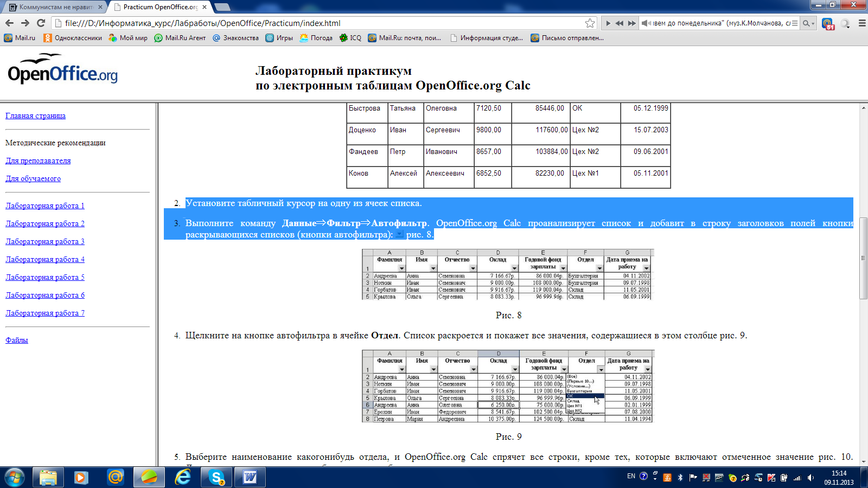Bookmark this page with the star icon
The height and width of the screenshot is (488, 868).
pos(590,23)
